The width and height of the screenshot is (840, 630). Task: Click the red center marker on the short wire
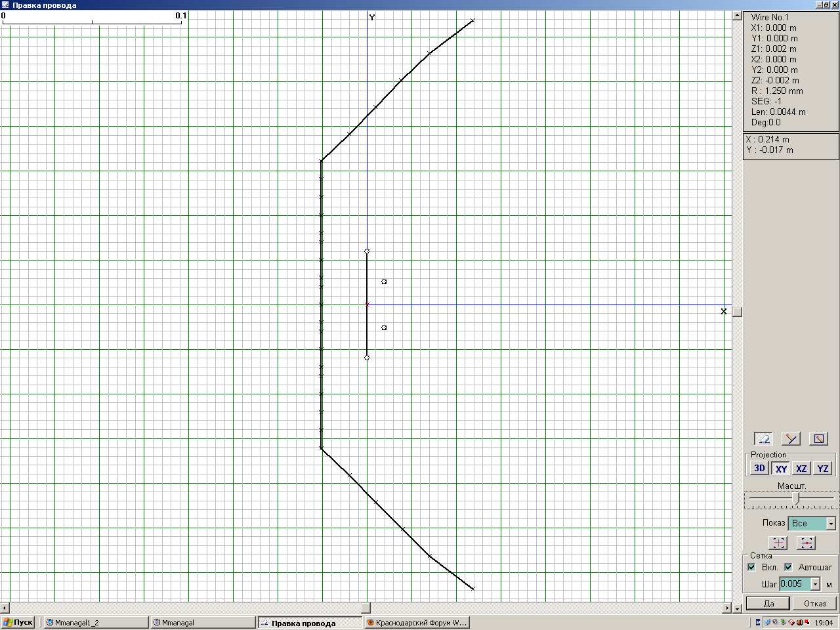[367, 304]
